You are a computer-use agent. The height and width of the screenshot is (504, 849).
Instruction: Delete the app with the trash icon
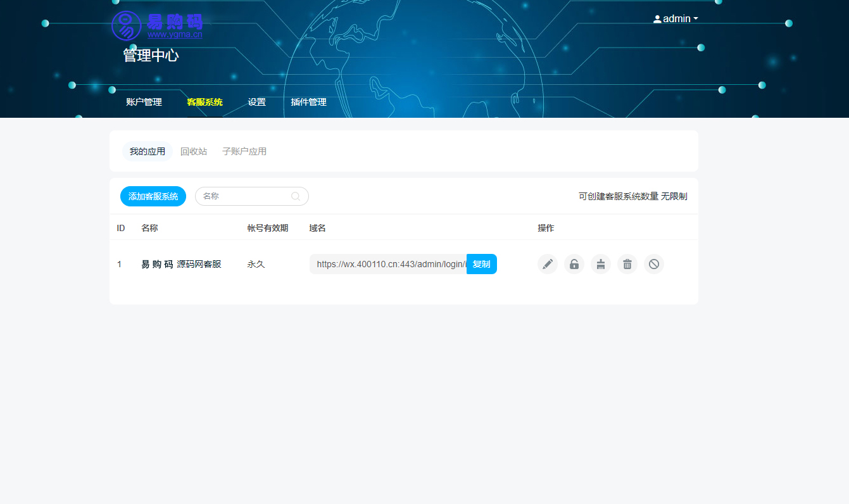click(627, 264)
